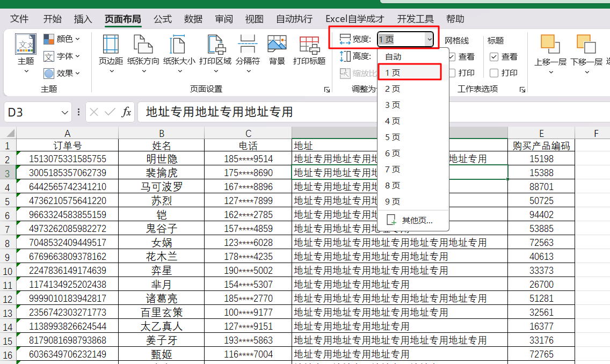The image size is (610, 364).
Task: Open theme Colors (颜色) menu
Action: tap(61, 39)
